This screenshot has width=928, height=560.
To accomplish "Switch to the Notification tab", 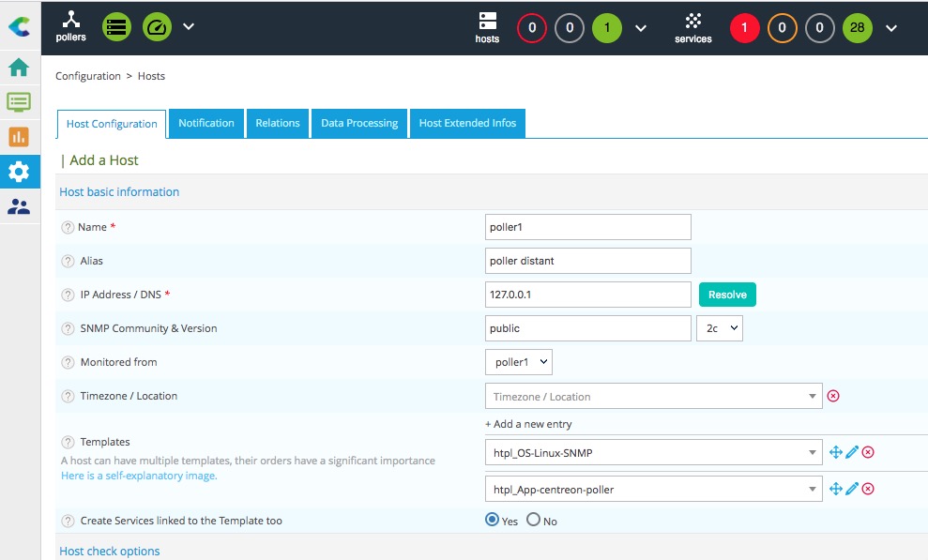I will [x=206, y=124].
